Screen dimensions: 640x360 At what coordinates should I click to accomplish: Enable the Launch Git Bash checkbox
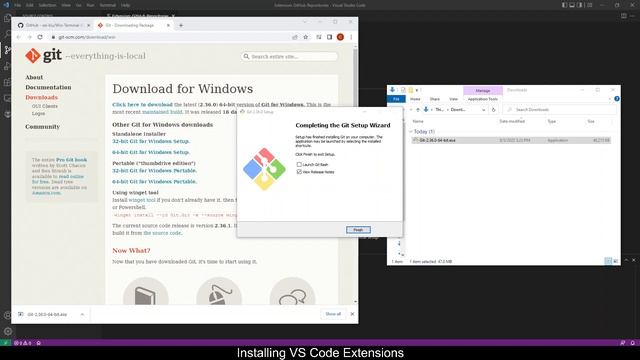tap(299, 164)
